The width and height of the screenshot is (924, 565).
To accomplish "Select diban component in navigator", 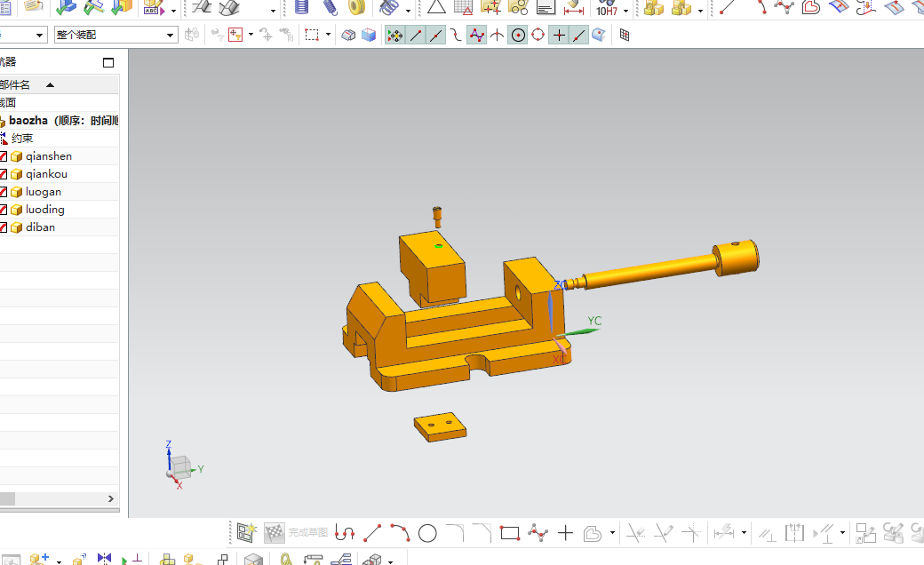I will (x=40, y=227).
